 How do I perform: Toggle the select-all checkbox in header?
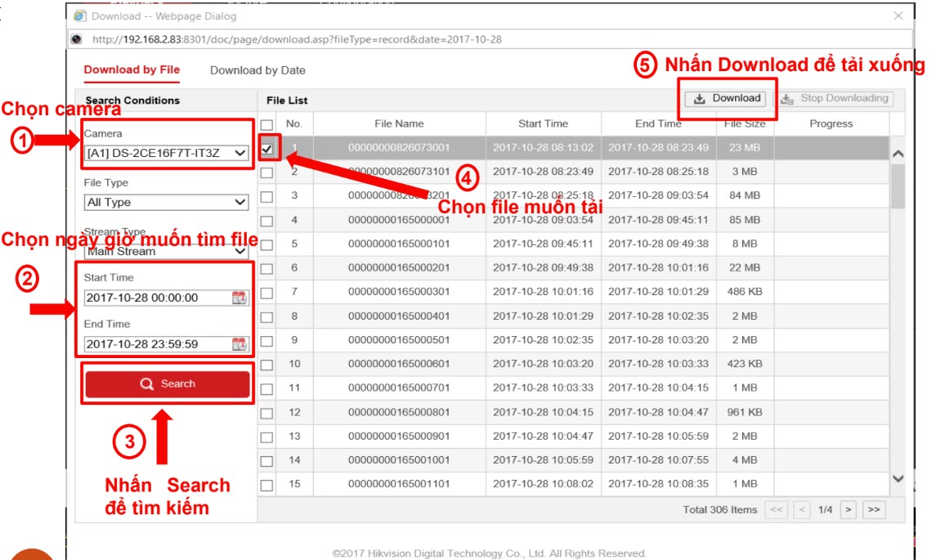click(x=266, y=125)
